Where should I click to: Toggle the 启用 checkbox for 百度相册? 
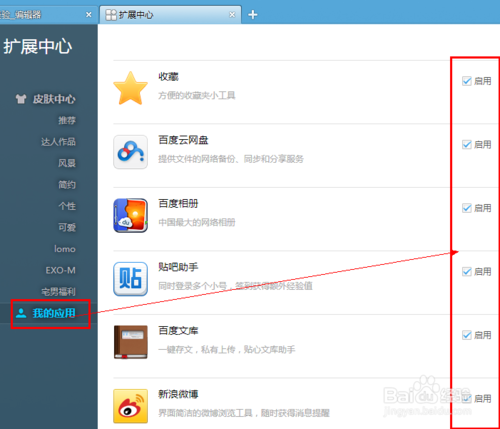467,208
